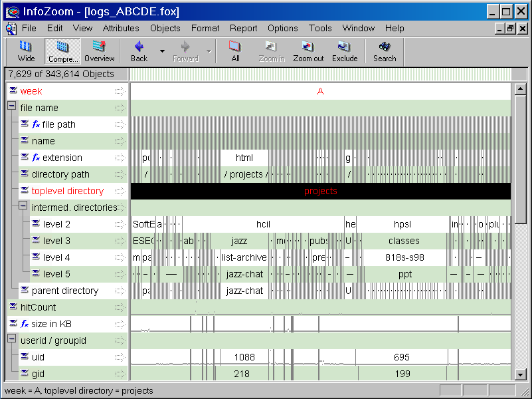This screenshot has height=399, width=532.
Task: Open the Report menu
Action: point(244,28)
